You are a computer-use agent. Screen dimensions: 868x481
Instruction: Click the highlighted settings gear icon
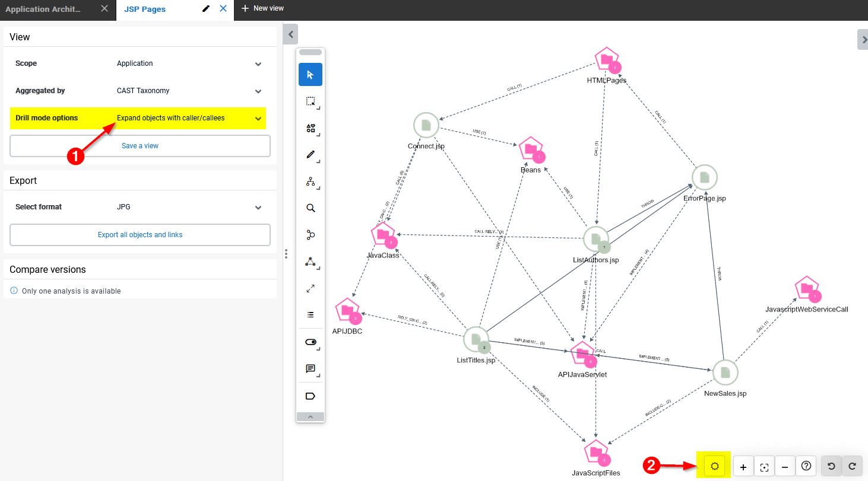[715, 466]
